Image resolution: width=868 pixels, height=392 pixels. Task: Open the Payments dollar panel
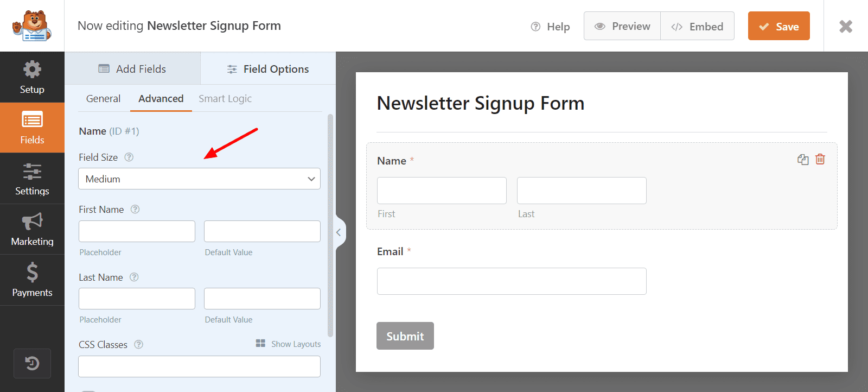32,280
